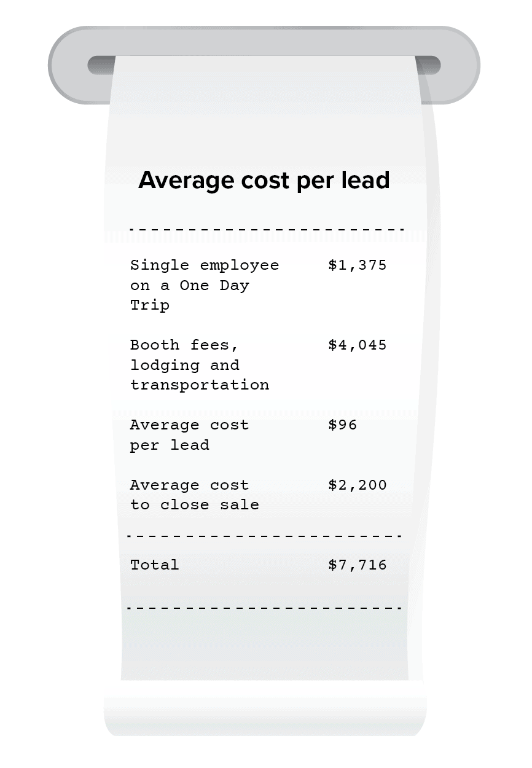The height and width of the screenshot is (768, 532).
Task: Click the $1,375 amount
Action: tap(357, 265)
